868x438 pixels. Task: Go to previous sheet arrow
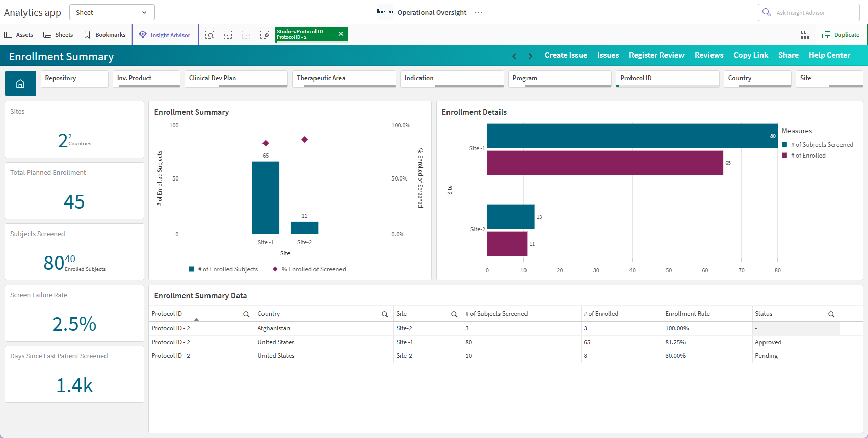click(514, 56)
